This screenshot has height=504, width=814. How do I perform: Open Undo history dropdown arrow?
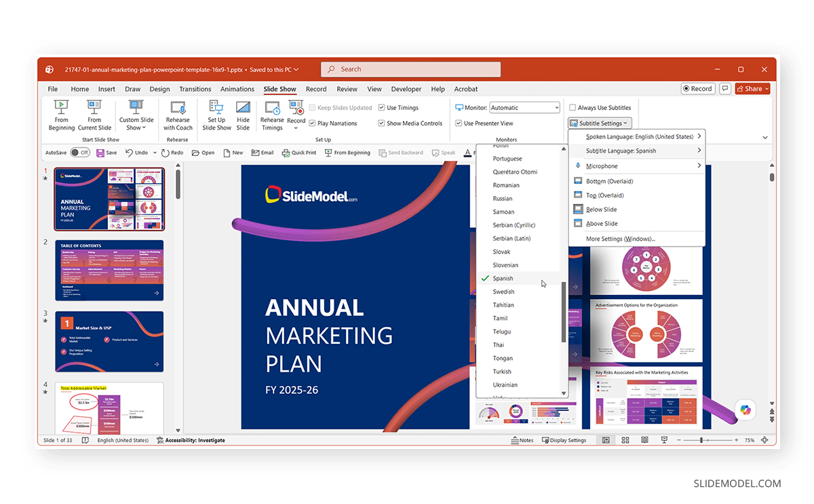tap(155, 153)
